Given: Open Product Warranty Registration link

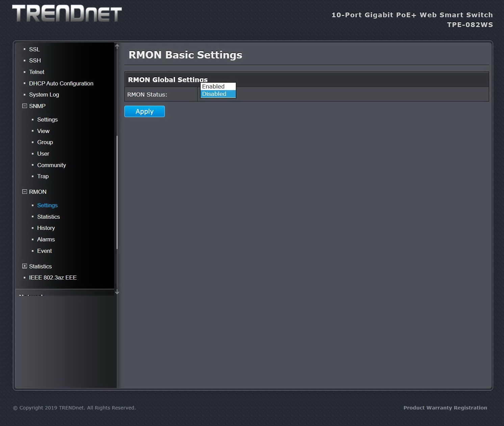Looking at the screenshot, I should (445, 408).
